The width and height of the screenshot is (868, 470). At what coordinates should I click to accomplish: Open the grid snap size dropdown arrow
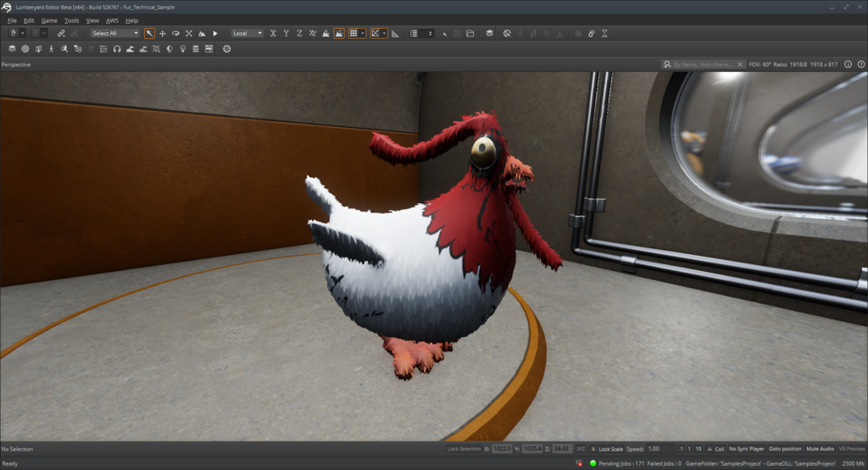[x=363, y=33]
